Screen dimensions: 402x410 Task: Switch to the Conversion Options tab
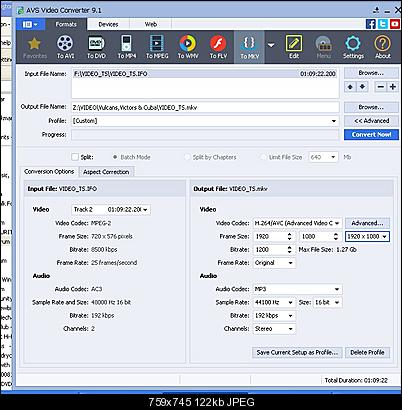tap(49, 171)
